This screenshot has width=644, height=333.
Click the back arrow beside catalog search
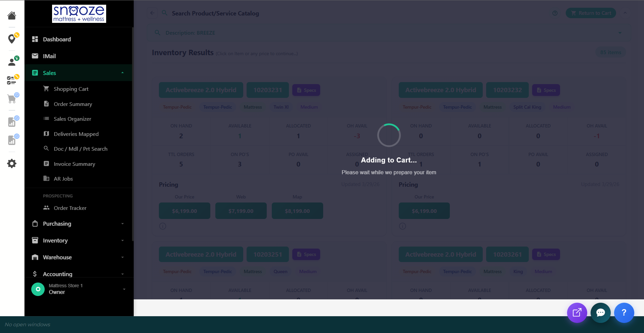152,13
